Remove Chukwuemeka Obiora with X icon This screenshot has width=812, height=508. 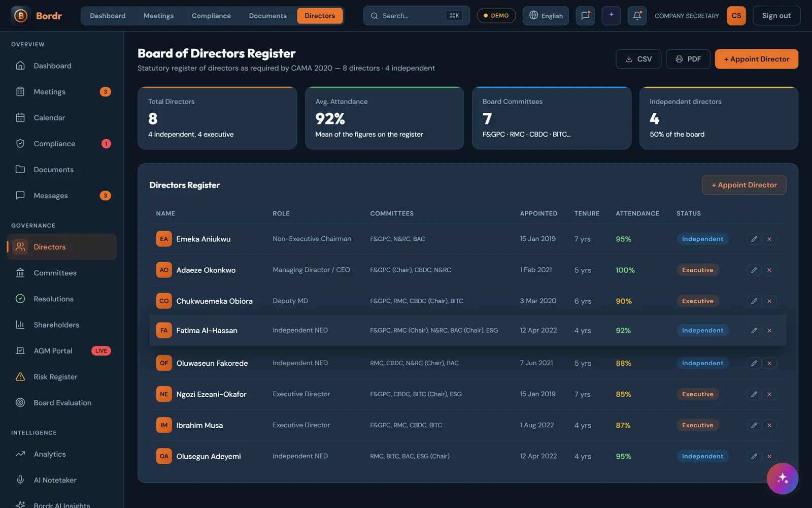pos(769,301)
